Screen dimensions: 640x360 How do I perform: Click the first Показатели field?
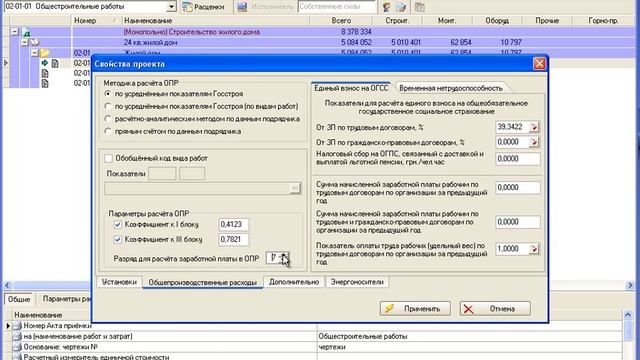162,173
